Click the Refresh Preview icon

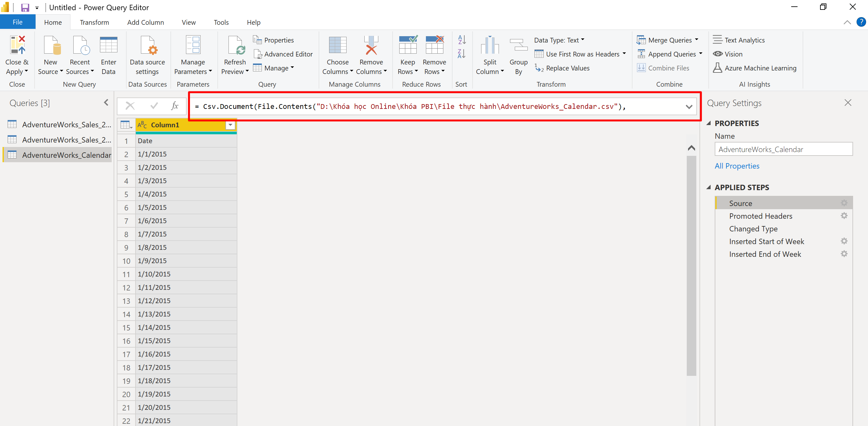[236, 45]
